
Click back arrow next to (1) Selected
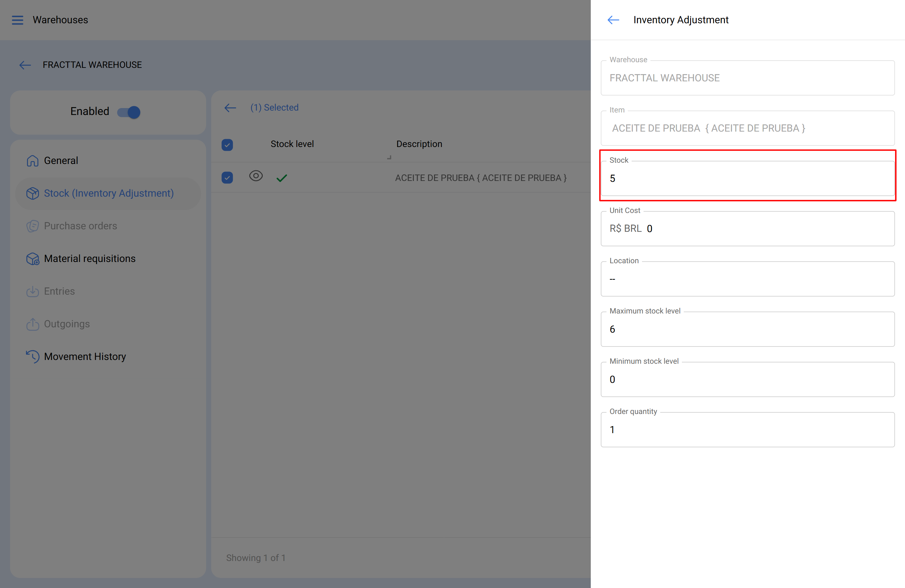point(230,107)
